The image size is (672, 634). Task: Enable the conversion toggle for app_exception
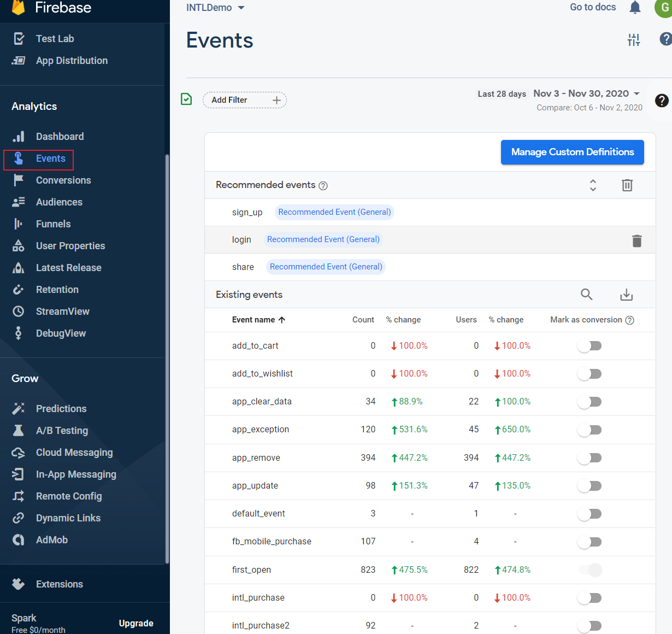tap(590, 430)
